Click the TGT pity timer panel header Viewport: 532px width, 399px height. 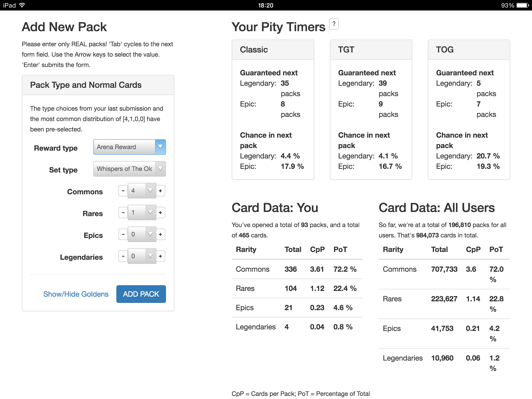(371, 50)
